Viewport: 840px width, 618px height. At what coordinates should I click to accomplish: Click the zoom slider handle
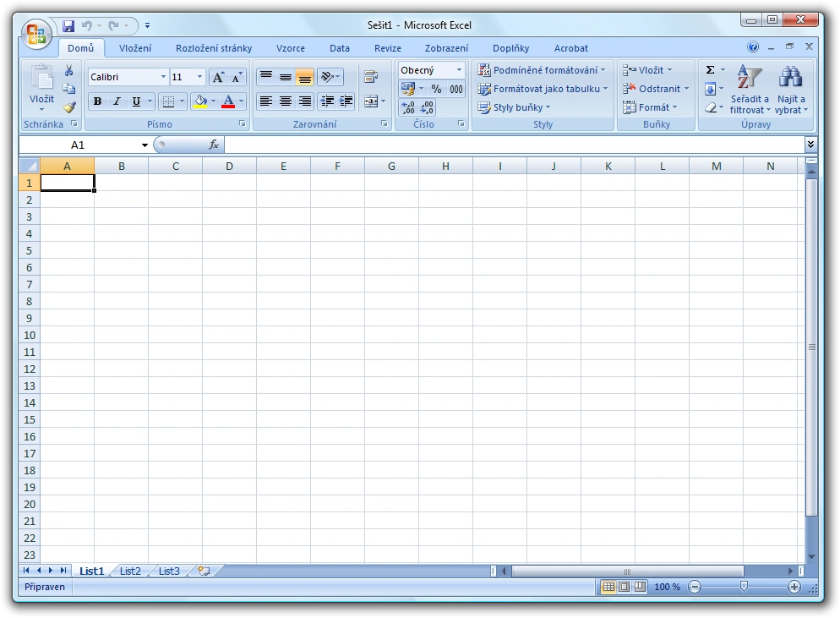tap(744, 587)
